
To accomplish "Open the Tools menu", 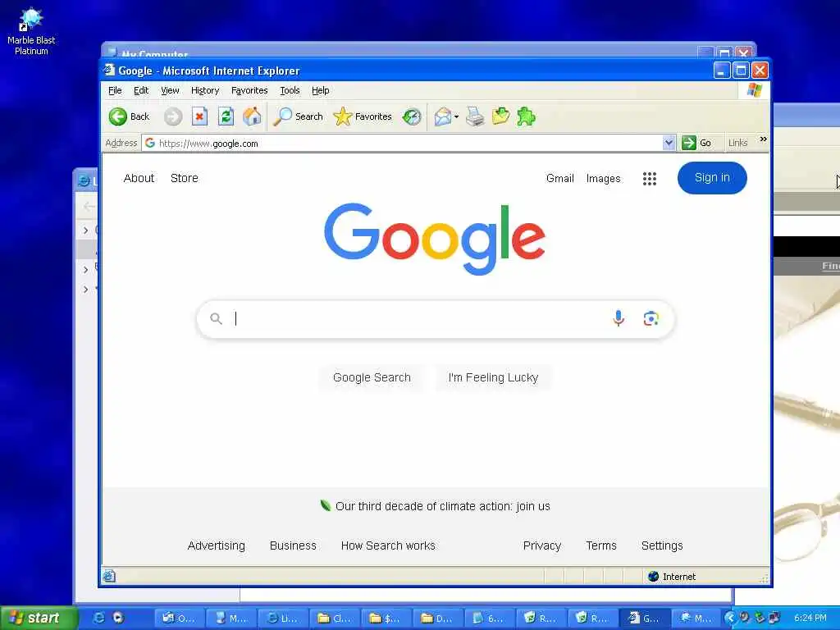I will tap(290, 90).
